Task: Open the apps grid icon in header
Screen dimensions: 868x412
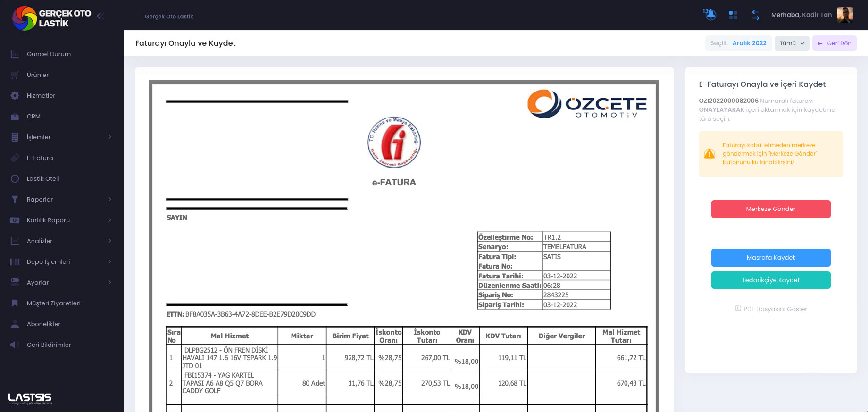Action: pos(733,15)
